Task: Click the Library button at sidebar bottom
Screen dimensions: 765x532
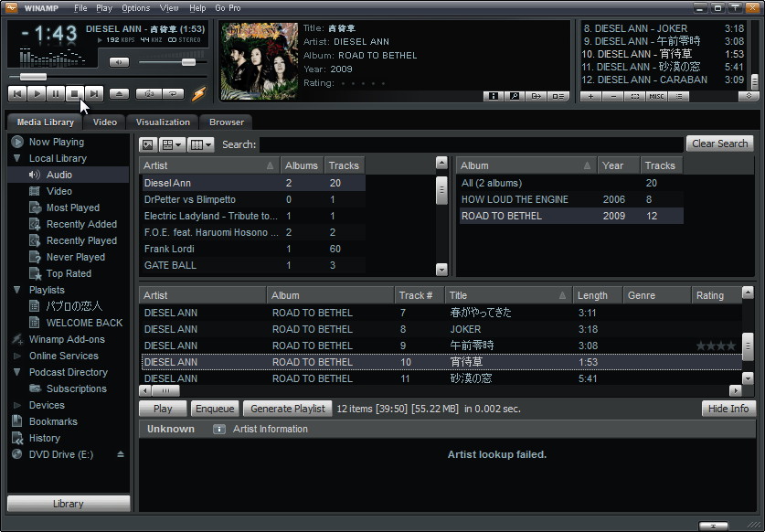Action: pos(69,504)
